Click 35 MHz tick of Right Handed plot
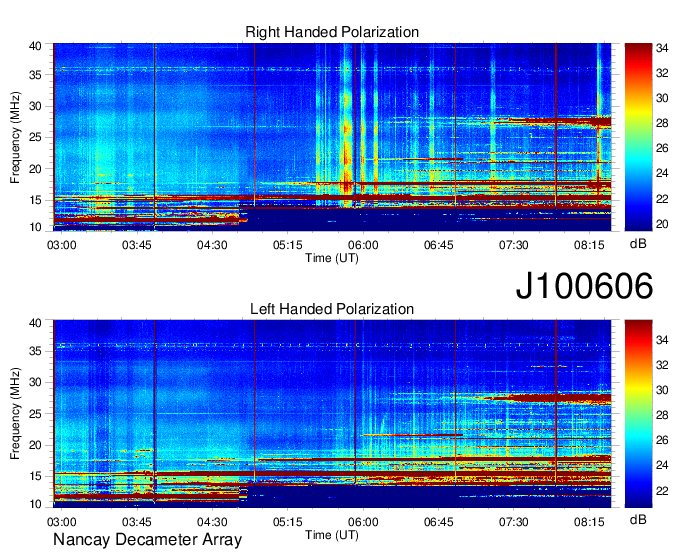The image size is (680, 552). [35, 75]
